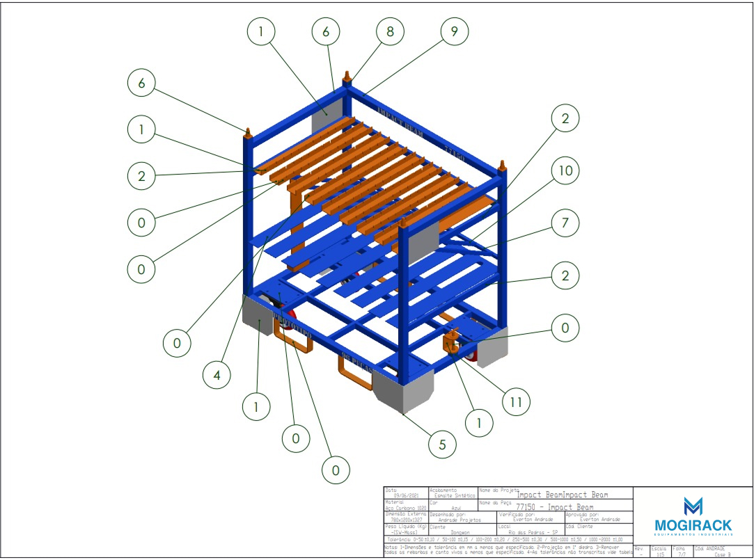Click the Local field Rio das Pedras
This screenshot has height=560, width=754.
click(530, 530)
